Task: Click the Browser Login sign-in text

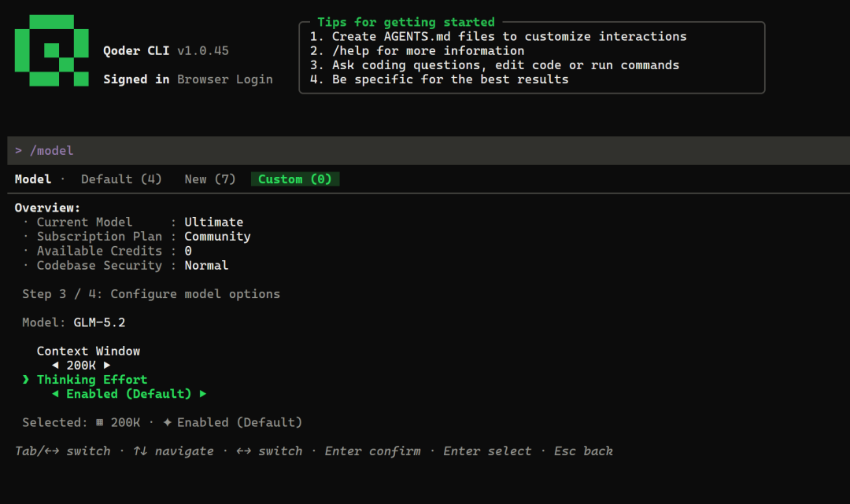Action: pos(224,79)
